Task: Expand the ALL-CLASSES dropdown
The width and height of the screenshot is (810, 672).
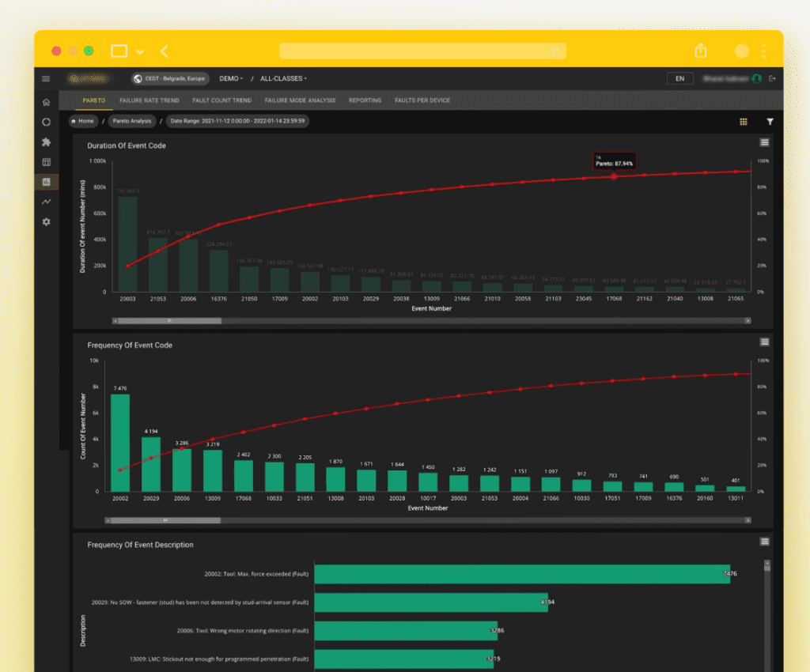Action: tap(283, 79)
